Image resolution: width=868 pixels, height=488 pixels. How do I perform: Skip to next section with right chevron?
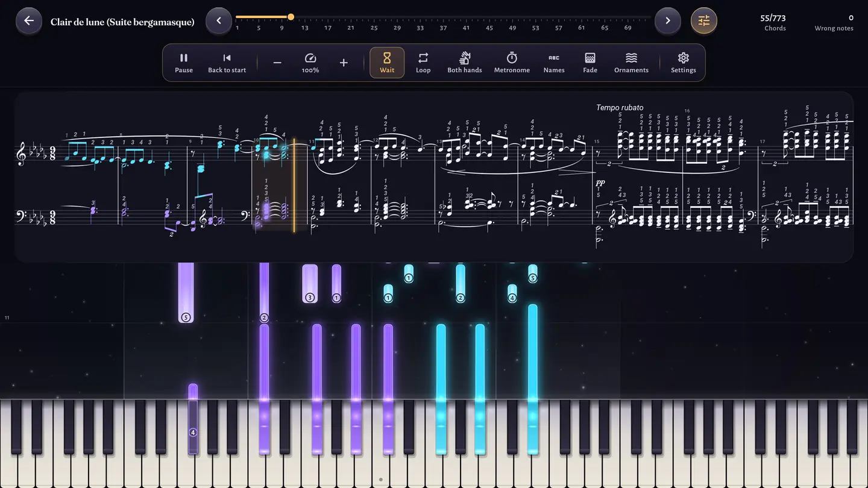pos(668,21)
